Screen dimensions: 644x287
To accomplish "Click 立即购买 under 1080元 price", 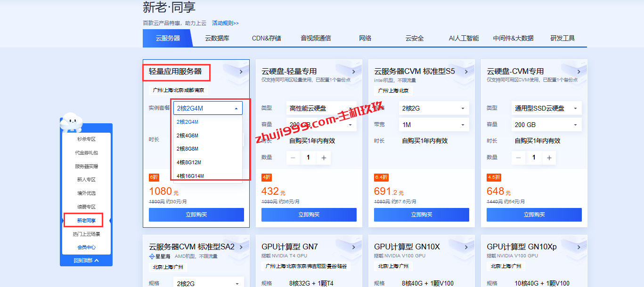I will pyautogui.click(x=196, y=215).
